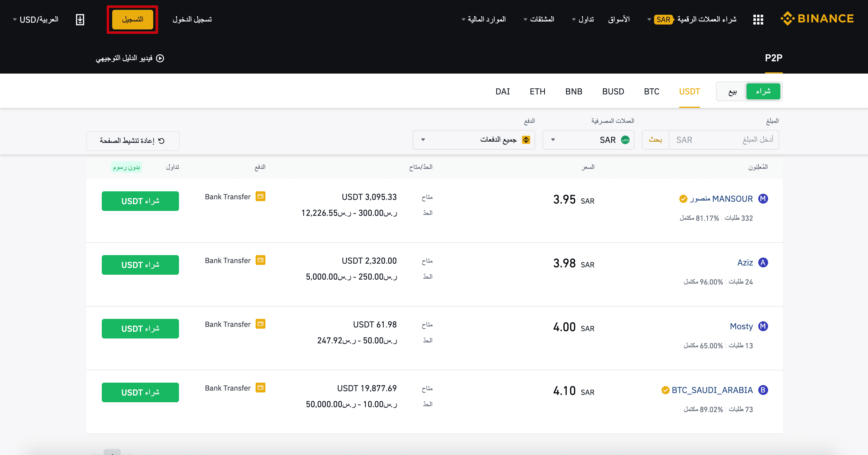Click the price 3.95 SAR
Image resolution: width=868 pixels, height=455 pixels.
(x=574, y=200)
